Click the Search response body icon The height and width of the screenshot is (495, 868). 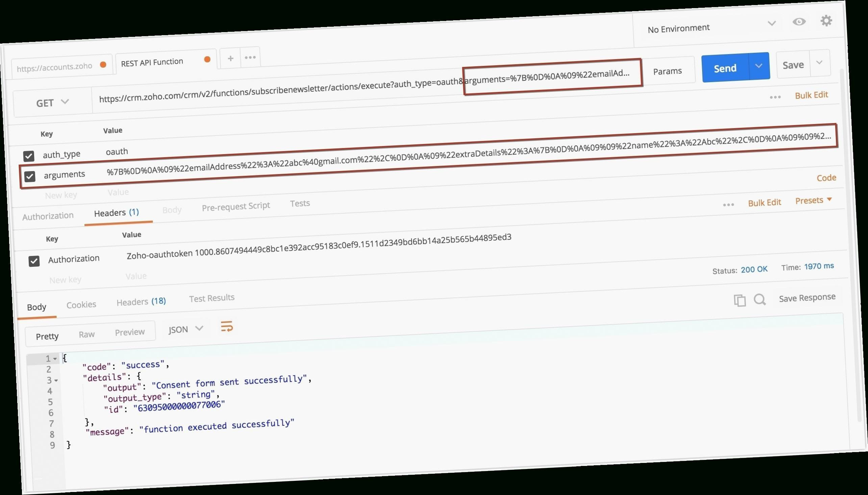[761, 299]
